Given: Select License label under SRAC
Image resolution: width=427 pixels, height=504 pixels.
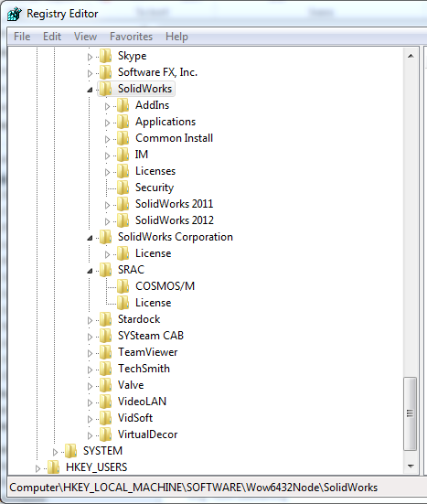Looking at the screenshot, I should 154,303.
